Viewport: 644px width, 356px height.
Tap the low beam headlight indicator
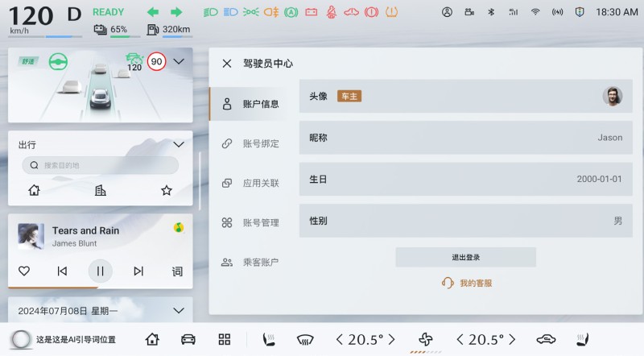pos(210,12)
